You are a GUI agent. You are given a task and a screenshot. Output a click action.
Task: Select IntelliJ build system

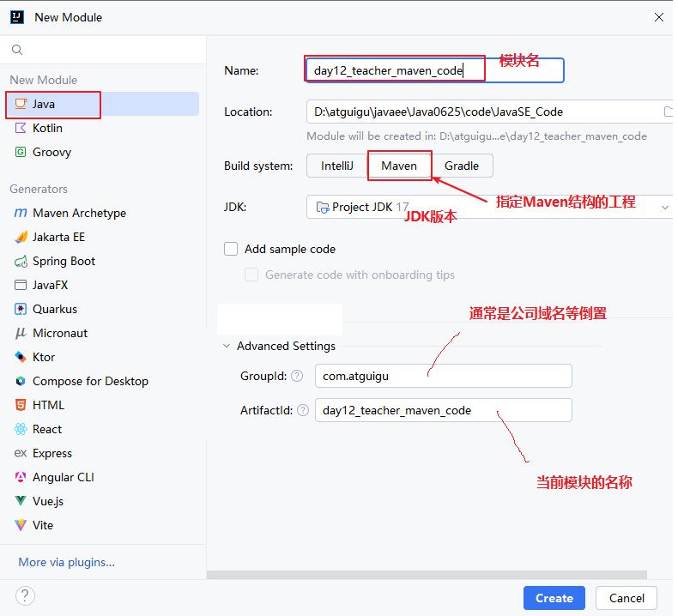[336, 166]
